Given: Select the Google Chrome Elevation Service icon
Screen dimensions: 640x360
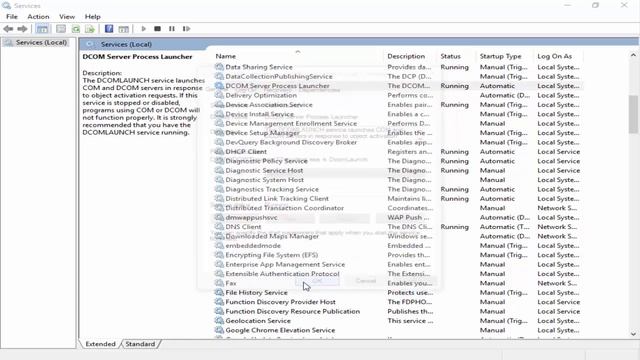Looking at the screenshot, I should (219, 330).
